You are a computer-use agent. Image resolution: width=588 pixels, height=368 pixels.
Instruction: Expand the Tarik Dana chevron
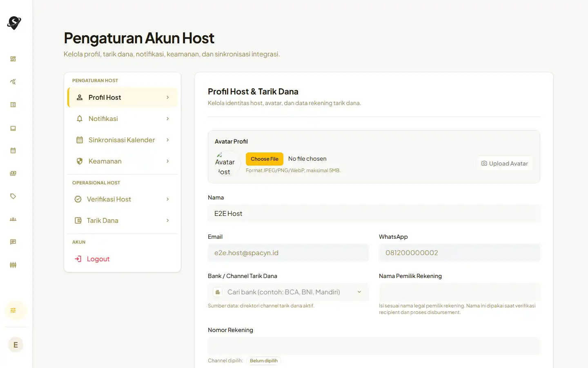[x=167, y=220]
